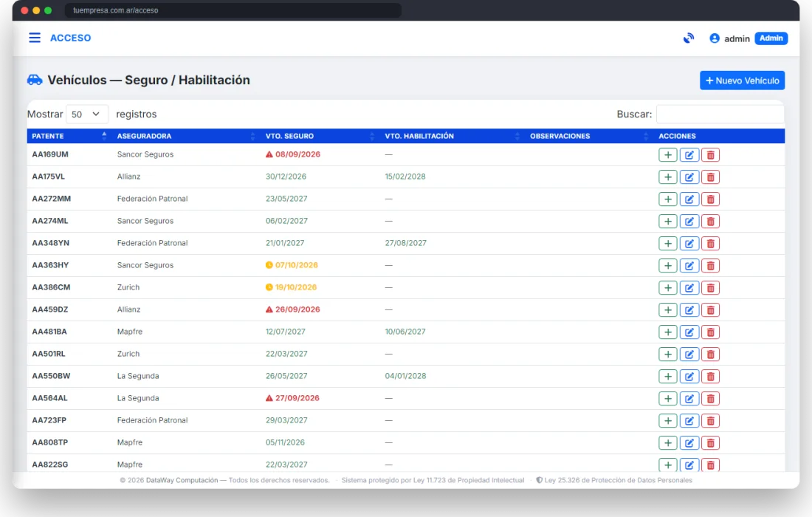Sort by Vto. Seguro column header
The width and height of the screenshot is (812, 517).
320,136
